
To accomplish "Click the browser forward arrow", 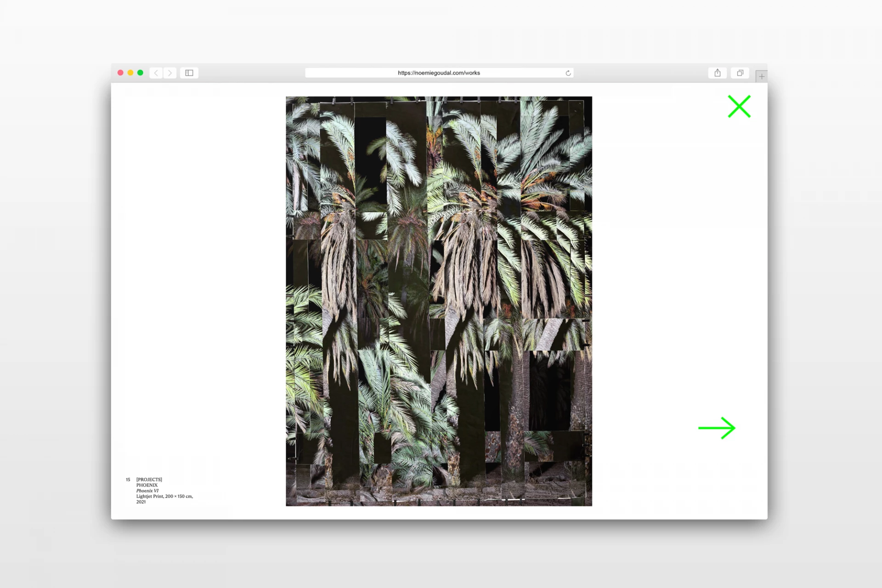I will tap(170, 73).
